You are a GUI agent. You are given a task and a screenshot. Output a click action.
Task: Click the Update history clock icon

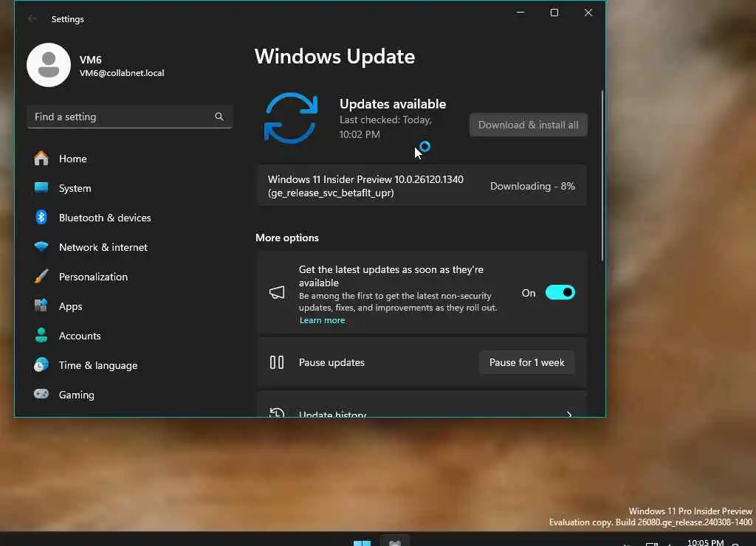point(277,412)
